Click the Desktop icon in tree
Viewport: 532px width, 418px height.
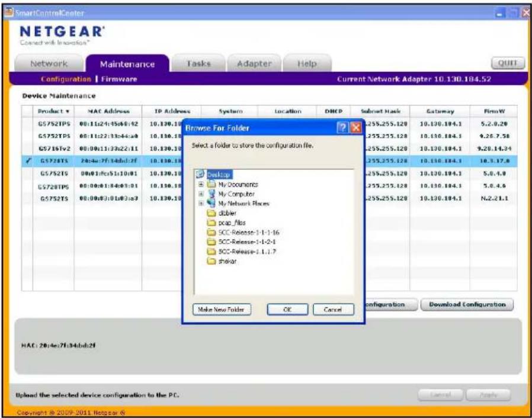pos(200,174)
